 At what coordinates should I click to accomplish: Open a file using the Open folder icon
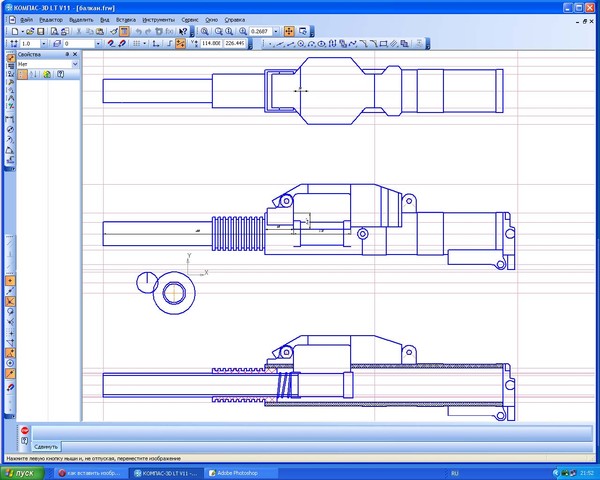pyautogui.click(x=30, y=31)
